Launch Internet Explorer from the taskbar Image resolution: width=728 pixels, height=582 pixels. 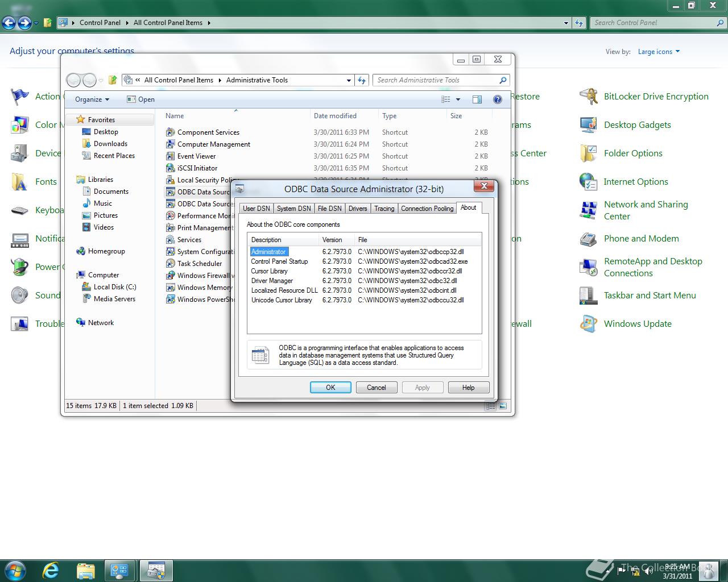point(51,570)
